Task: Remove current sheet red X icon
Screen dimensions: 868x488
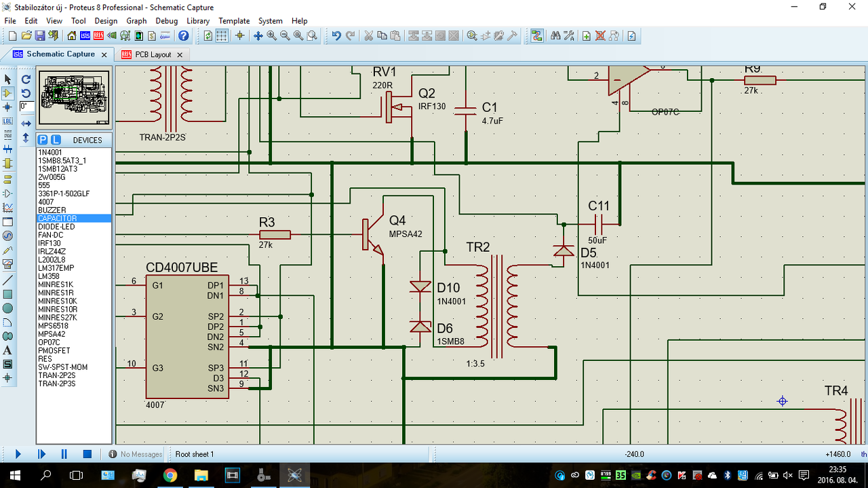Action: tap(600, 36)
